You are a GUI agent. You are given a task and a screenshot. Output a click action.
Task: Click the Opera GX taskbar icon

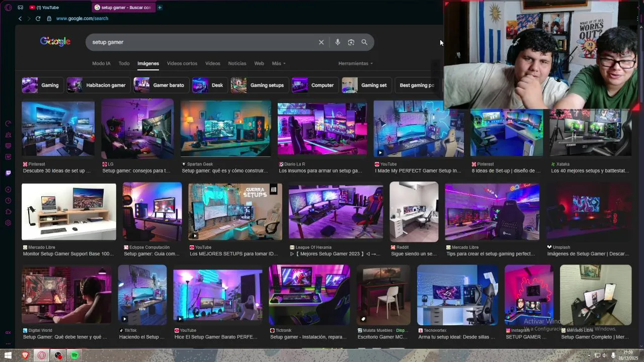point(42,355)
